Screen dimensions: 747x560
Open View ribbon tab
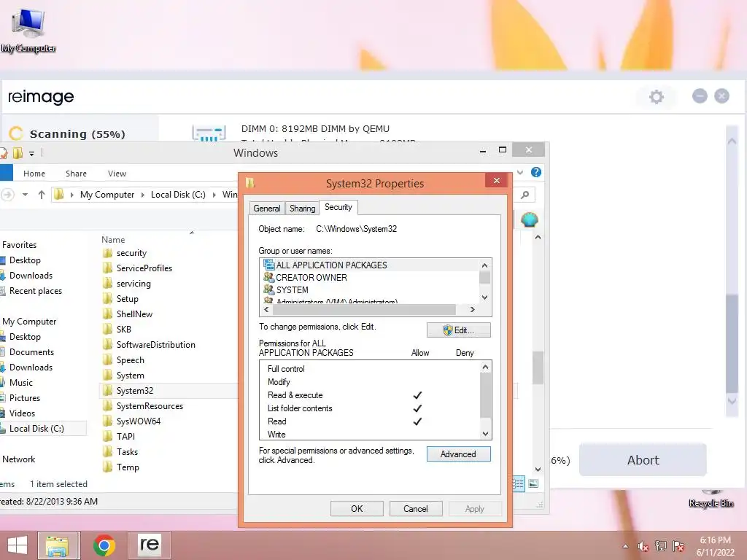117,174
